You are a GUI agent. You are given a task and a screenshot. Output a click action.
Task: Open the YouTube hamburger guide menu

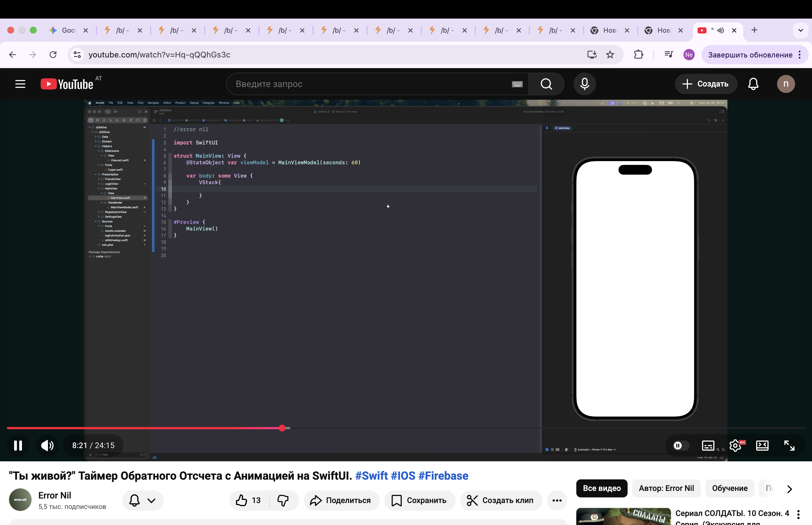[x=20, y=84]
